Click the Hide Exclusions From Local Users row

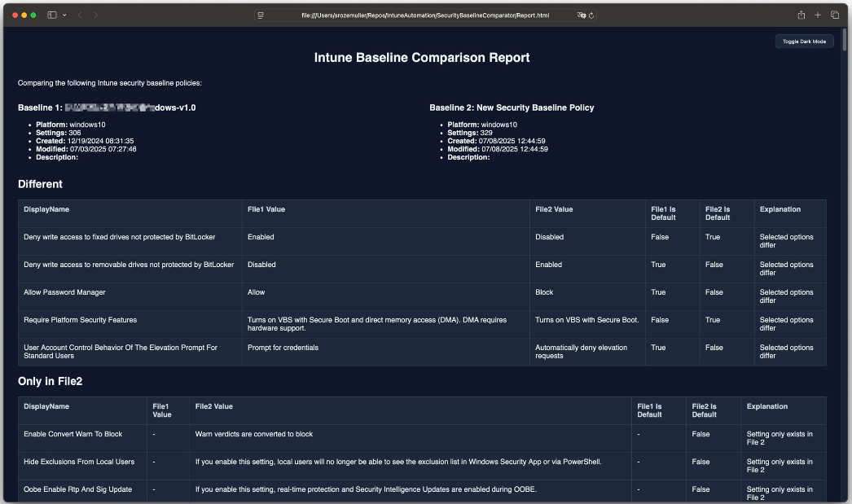tap(79, 462)
